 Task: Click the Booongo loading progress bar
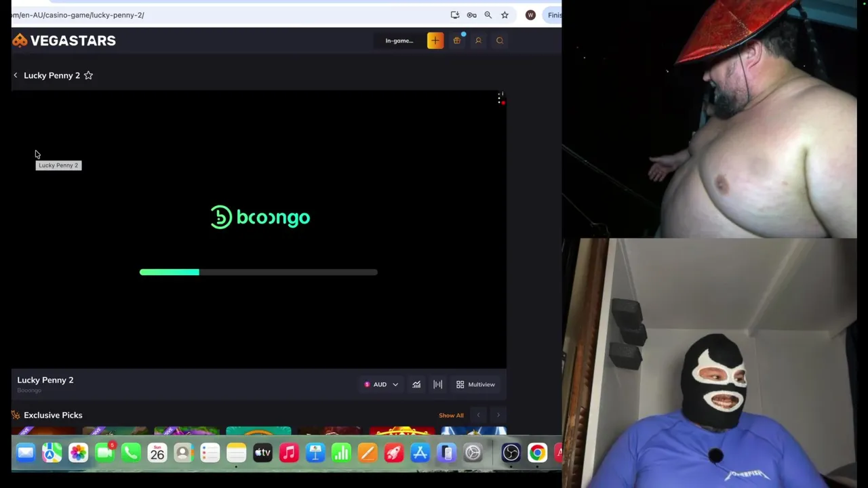pyautogui.click(x=258, y=272)
